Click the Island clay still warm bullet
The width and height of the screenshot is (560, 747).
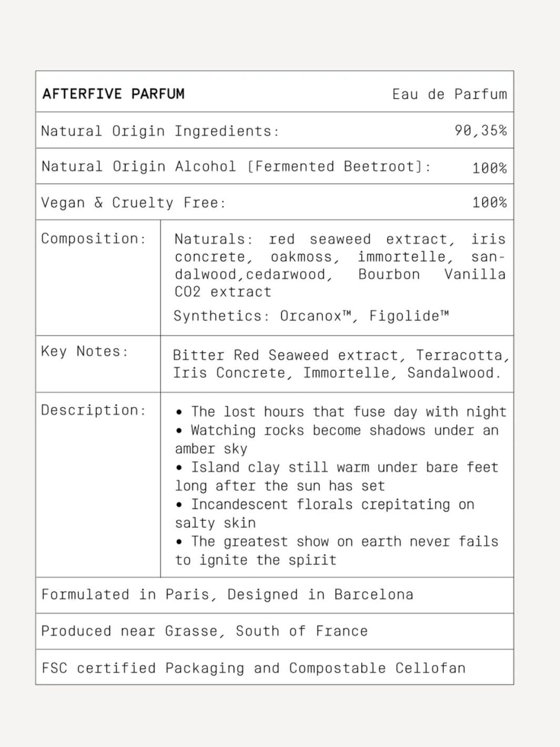pos(337,476)
